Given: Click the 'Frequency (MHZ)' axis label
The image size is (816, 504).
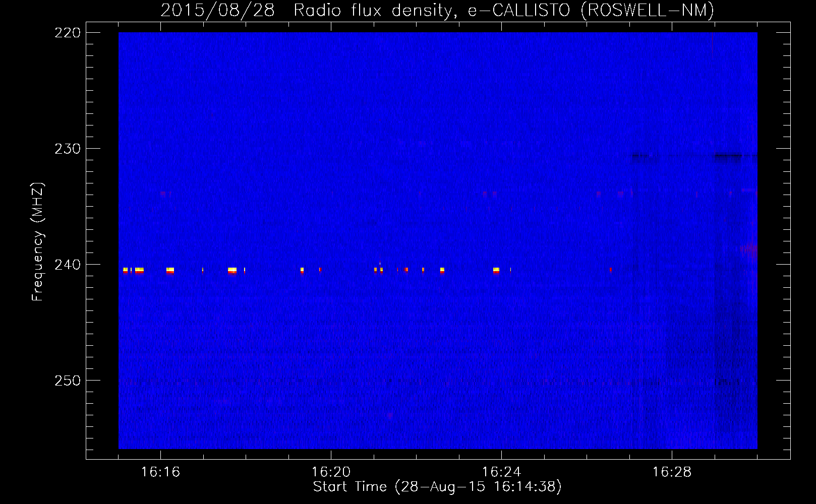Looking at the screenshot, I should pyautogui.click(x=37, y=242).
